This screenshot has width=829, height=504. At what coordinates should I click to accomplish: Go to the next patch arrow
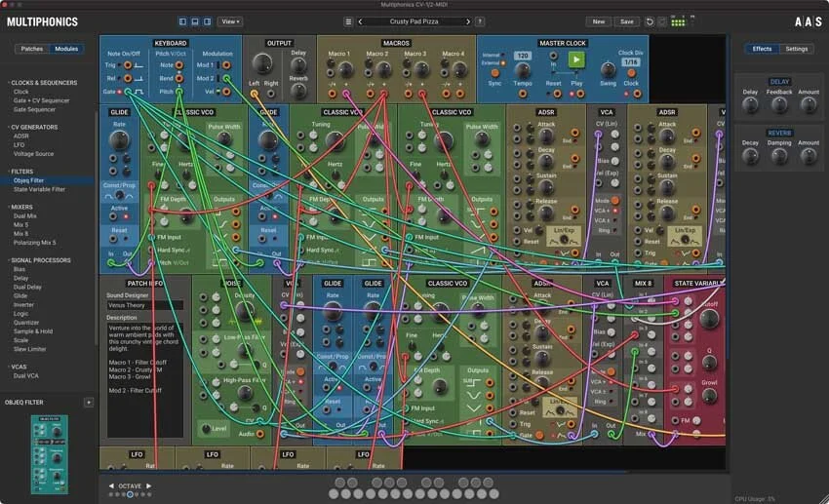[x=467, y=21]
